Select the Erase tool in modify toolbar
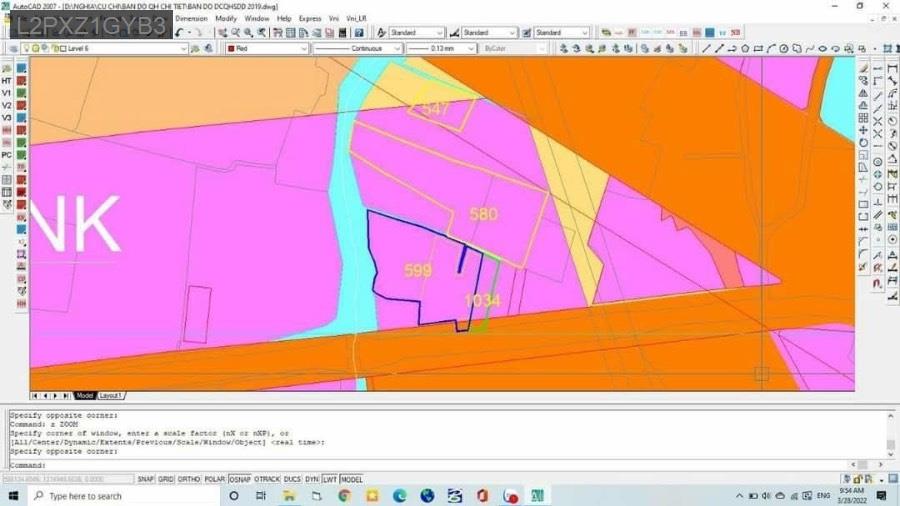 pos(863,66)
